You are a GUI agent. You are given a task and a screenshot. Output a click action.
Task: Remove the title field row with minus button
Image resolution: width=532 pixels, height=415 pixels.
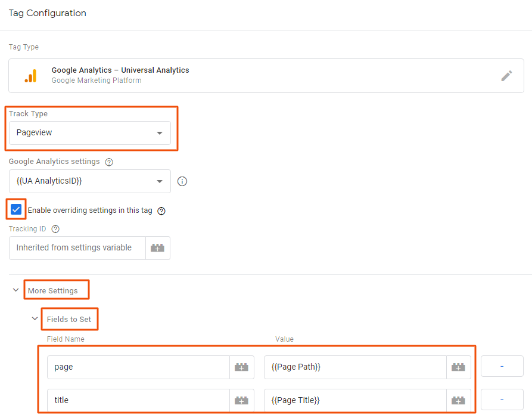pyautogui.click(x=502, y=399)
